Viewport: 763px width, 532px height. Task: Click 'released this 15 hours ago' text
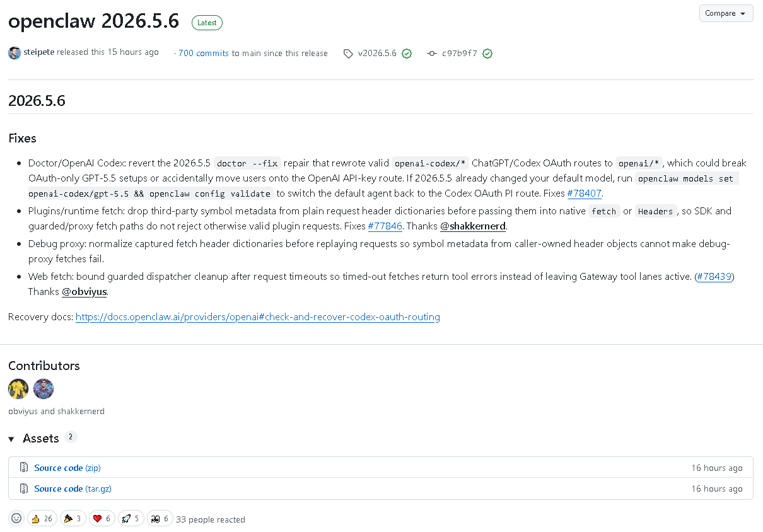(108, 52)
